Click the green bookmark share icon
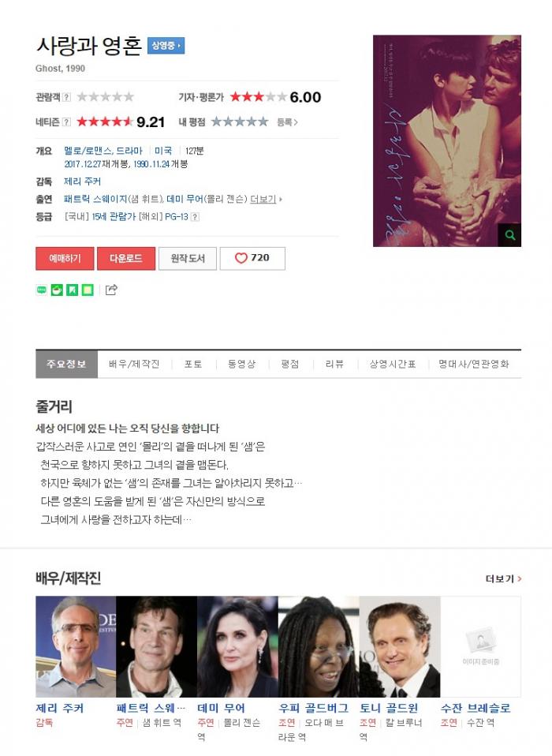Image resolution: width=552 pixels, height=756 pixels. point(73,290)
